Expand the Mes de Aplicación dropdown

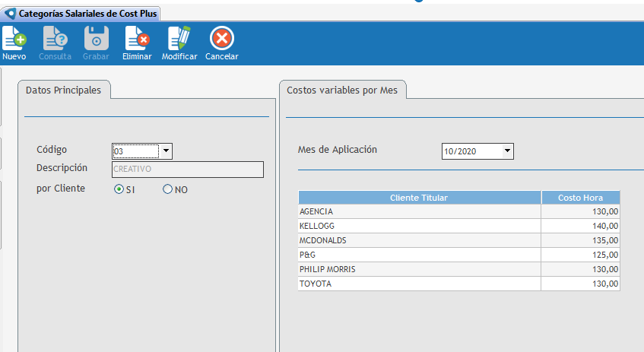click(508, 151)
